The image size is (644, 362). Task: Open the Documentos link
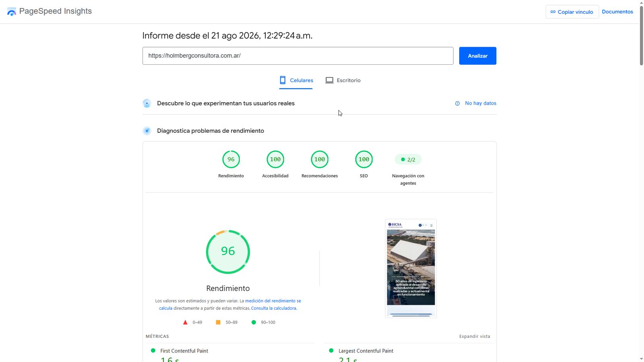pyautogui.click(x=617, y=12)
